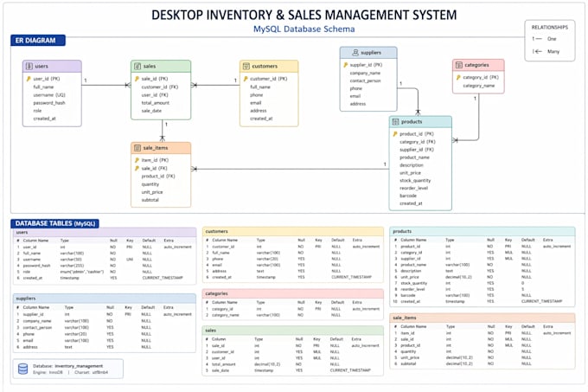Click the key icon next to category_id (PK)
Image resolution: width=588 pixels, height=392 pixels.
click(458, 77)
